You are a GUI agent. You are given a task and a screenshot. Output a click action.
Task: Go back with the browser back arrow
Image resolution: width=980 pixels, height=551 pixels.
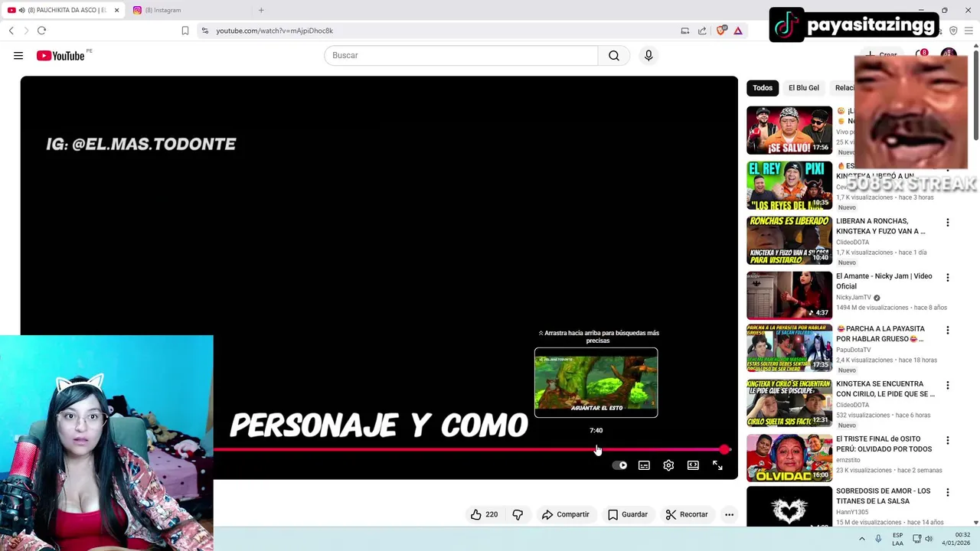click(x=11, y=31)
